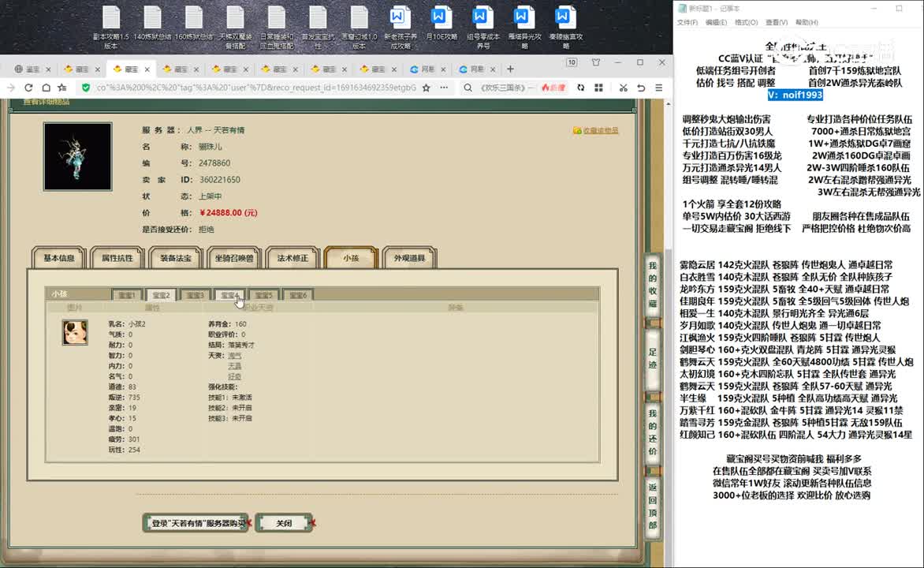Viewport: 924px width, 568px height.
Task: Click the 足迹 side button
Action: [652, 358]
